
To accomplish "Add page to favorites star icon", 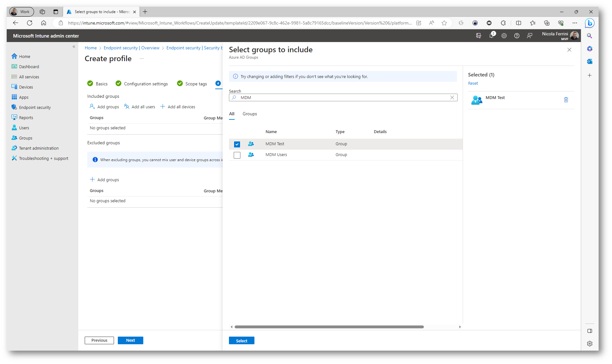I will pos(444,23).
